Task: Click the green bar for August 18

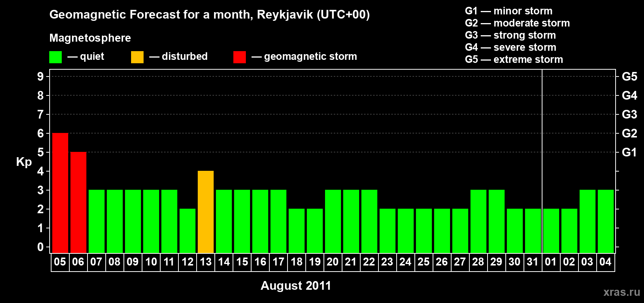Action: 297,231
